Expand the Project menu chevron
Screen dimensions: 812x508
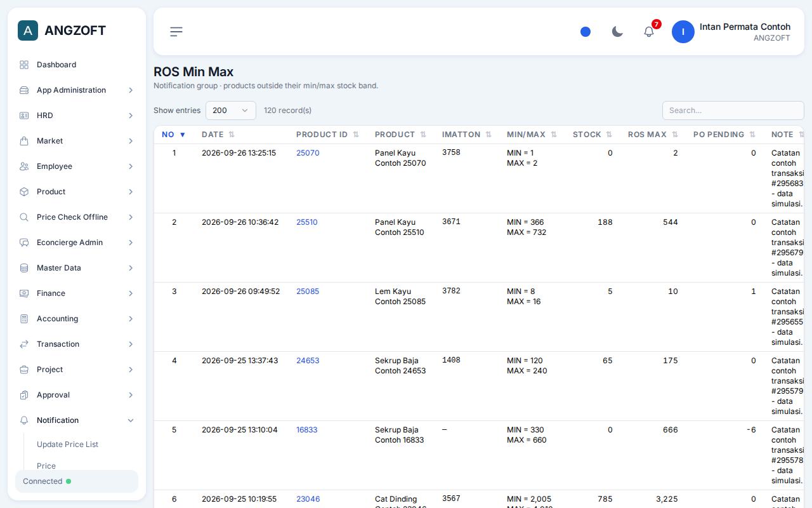131,370
